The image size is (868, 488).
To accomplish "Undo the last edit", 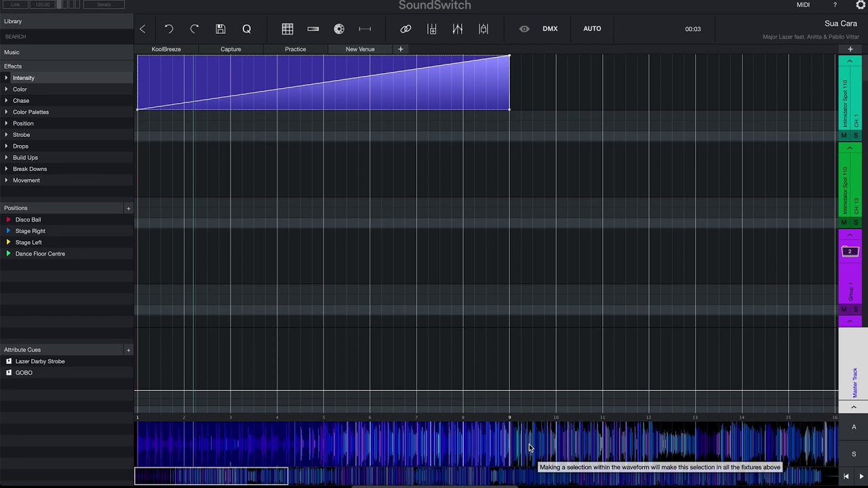I will tap(169, 29).
